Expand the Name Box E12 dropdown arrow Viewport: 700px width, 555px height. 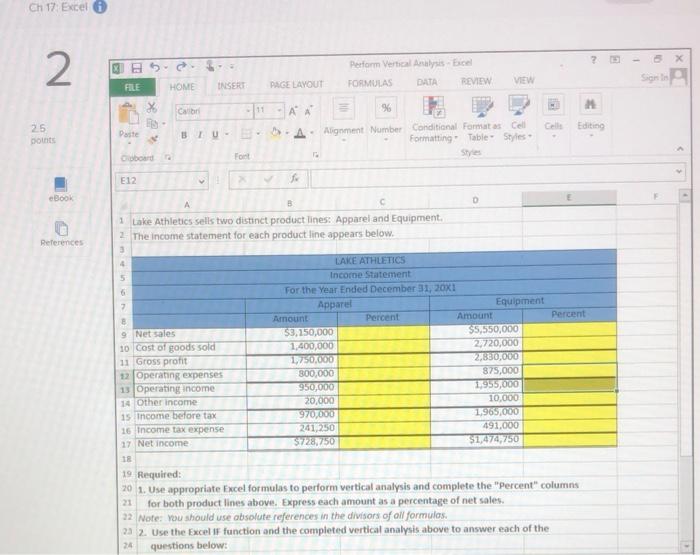(201, 181)
